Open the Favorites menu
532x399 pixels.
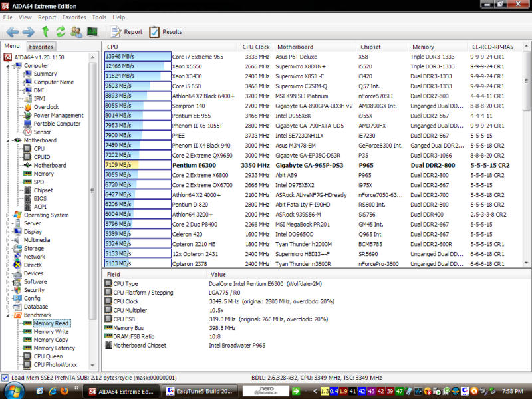tap(74, 17)
